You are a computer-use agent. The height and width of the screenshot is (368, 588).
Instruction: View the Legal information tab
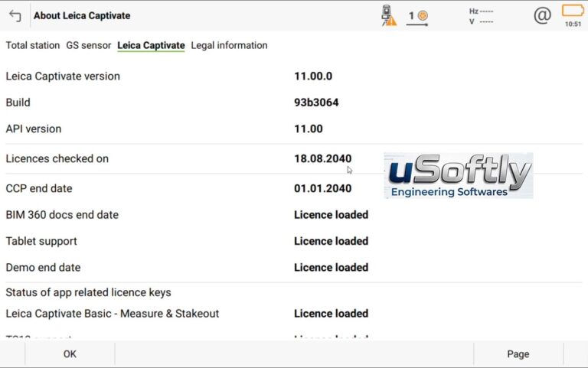pos(229,45)
